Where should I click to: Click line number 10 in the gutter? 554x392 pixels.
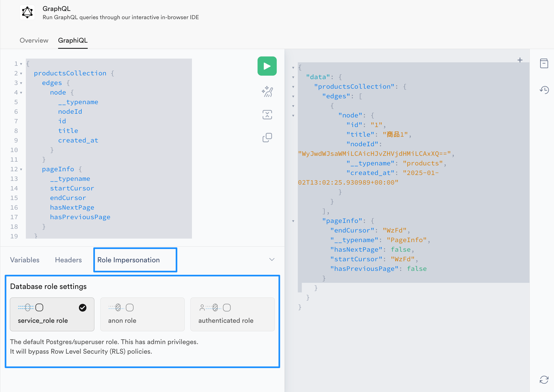click(14, 150)
